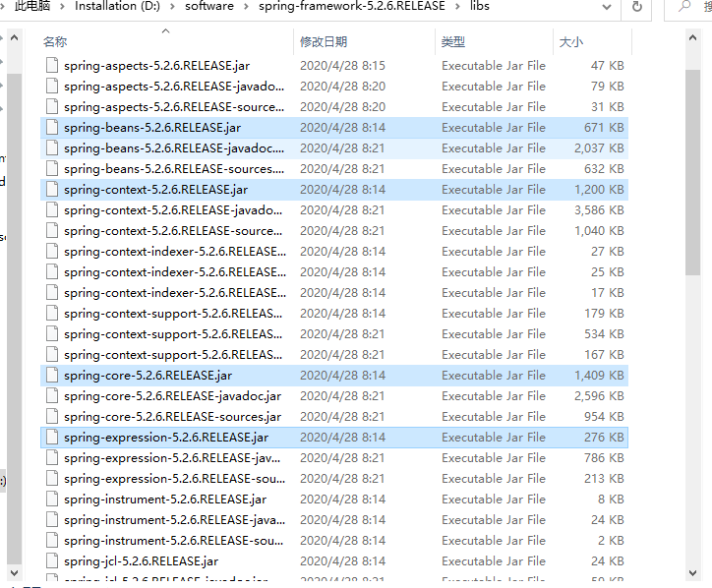Sort by 大小 column header

pyautogui.click(x=593, y=41)
